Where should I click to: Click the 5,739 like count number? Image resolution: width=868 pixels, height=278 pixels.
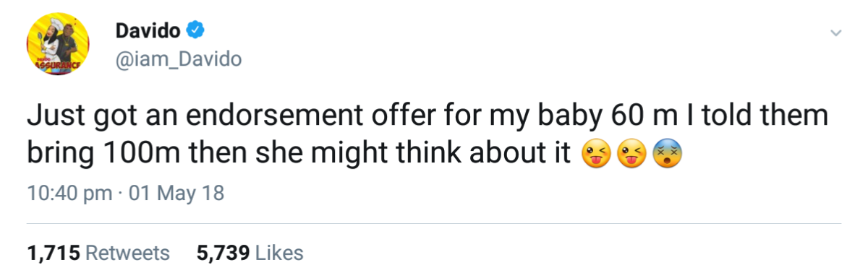coord(223,253)
